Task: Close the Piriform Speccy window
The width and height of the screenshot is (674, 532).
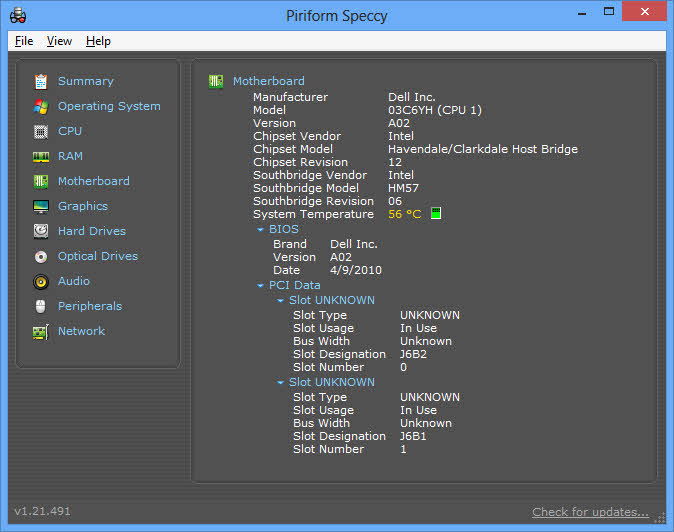Action: pyautogui.click(x=644, y=12)
